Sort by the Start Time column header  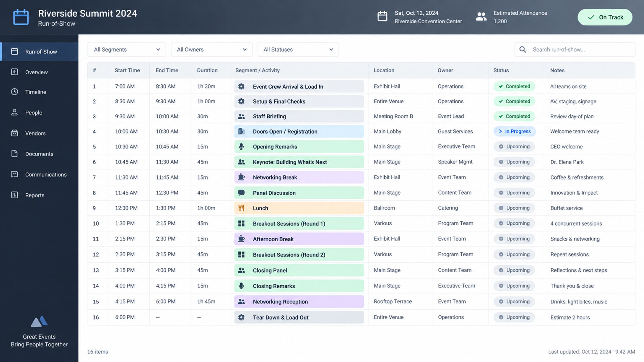[127, 70]
